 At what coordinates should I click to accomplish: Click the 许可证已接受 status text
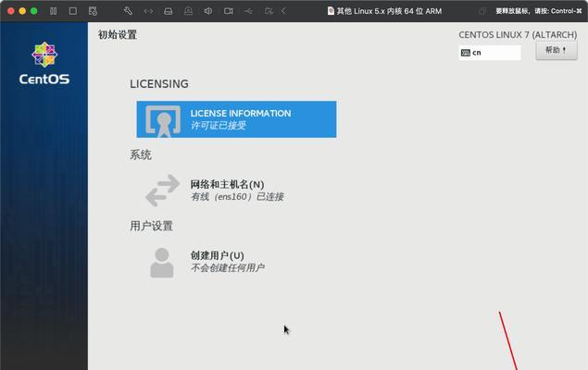(x=218, y=126)
